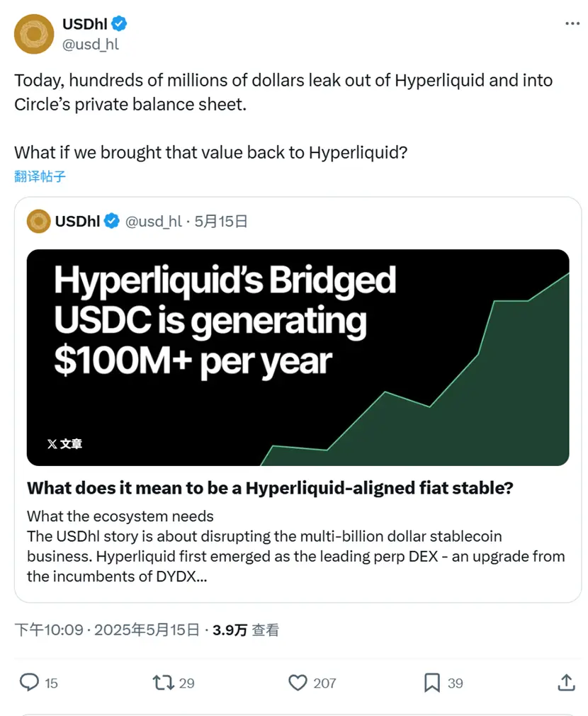This screenshot has width=588, height=716.
Task: Open the @usd_hl handle under the name
Action: (x=90, y=44)
